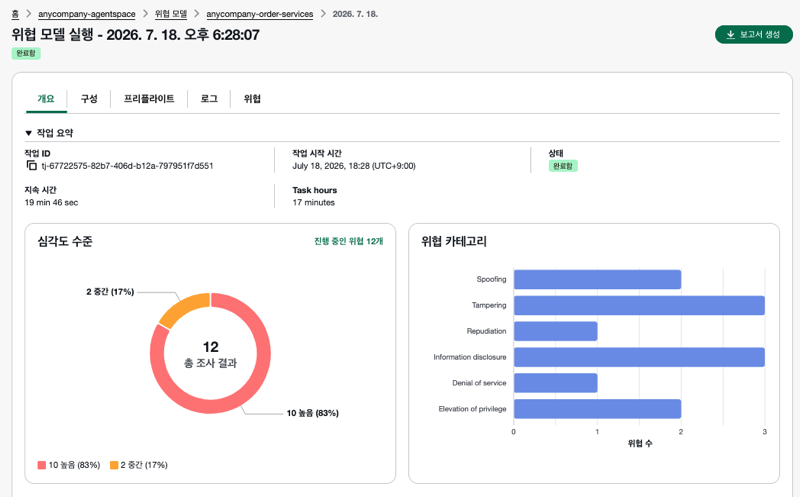This screenshot has width=800, height=497.
Task: Click the 2 중간 (17%) donut callout label
Action: click(x=110, y=292)
